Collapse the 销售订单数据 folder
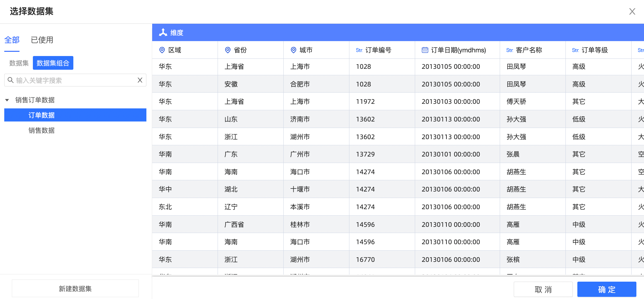 point(7,100)
